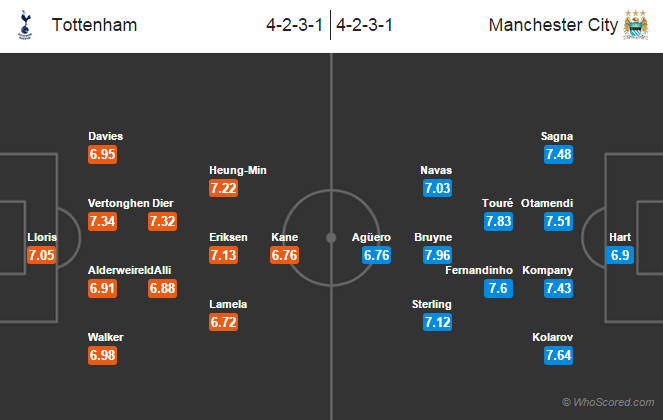The height and width of the screenshot is (420, 663).
Task: Click Tottenham's 4-2-3-1 formation label
Action: pyautogui.click(x=295, y=25)
